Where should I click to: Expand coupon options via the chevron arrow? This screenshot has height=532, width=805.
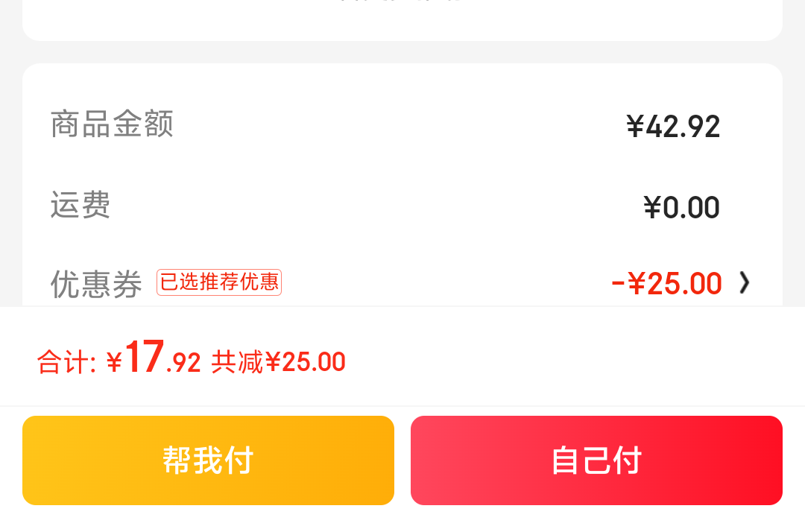coord(745,282)
